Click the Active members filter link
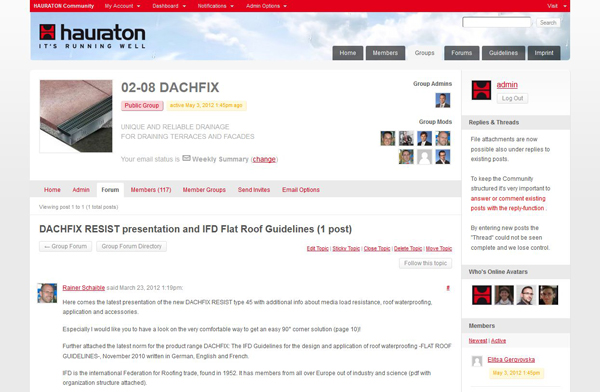600x392 pixels. (x=498, y=341)
